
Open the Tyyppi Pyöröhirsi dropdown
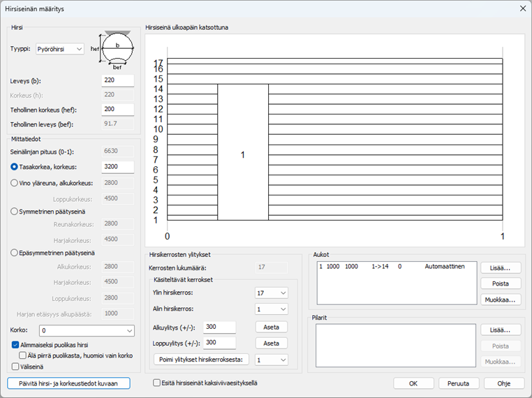point(59,50)
